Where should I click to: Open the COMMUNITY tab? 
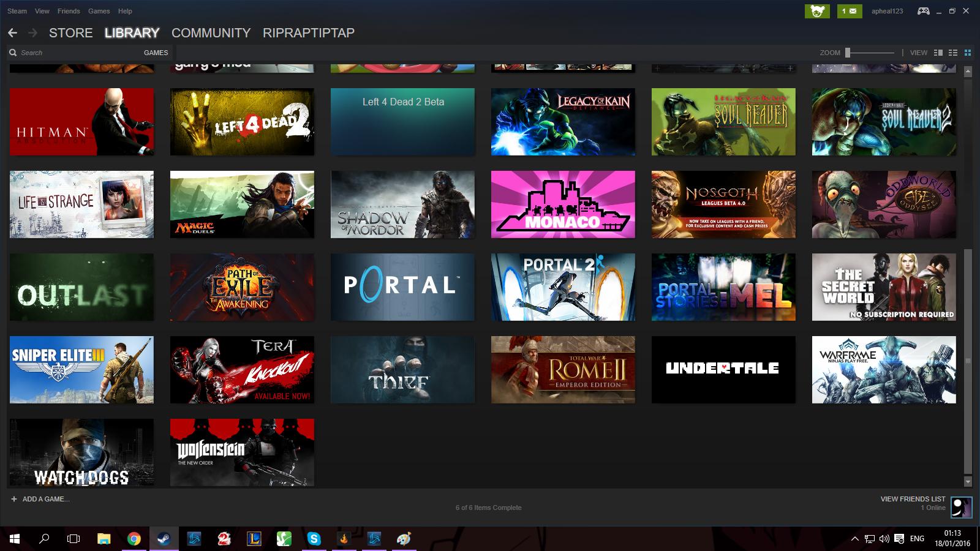tap(211, 33)
